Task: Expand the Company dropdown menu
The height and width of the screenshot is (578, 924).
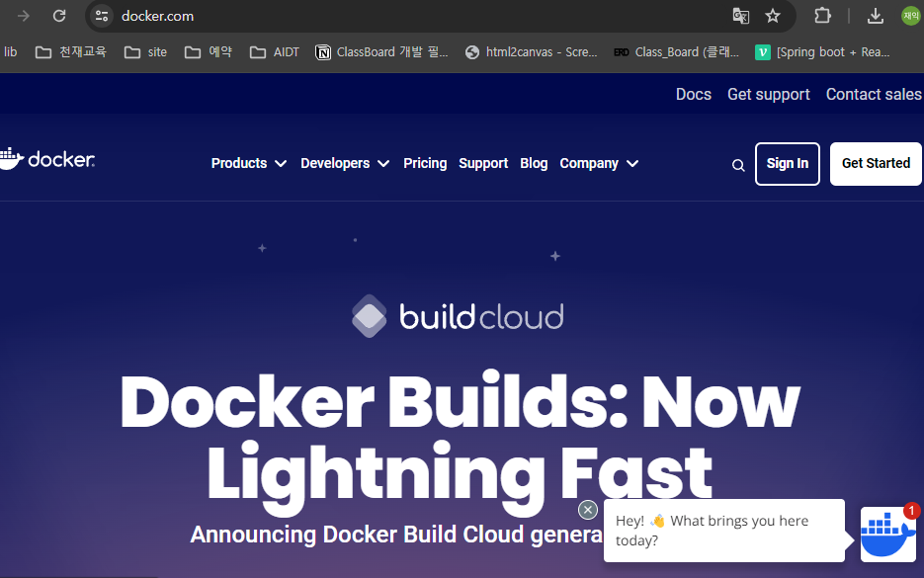Action: tap(599, 163)
